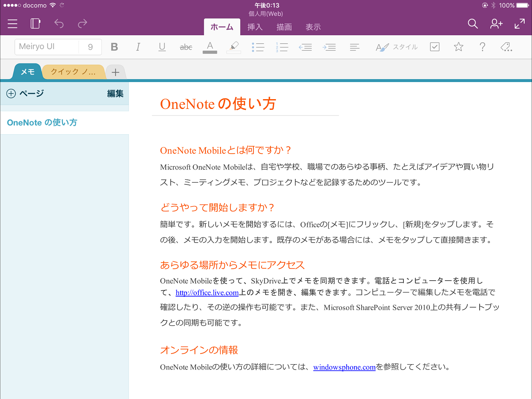Screen dimensions: 532x399
Task: Tap the Bluetooth status icon
Action: [494, 5]
